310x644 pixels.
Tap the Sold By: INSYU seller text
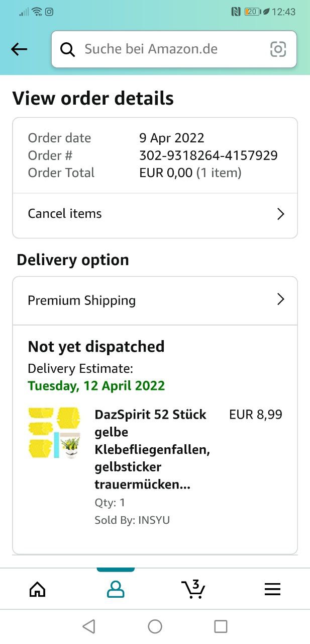(x=132, y=520)
